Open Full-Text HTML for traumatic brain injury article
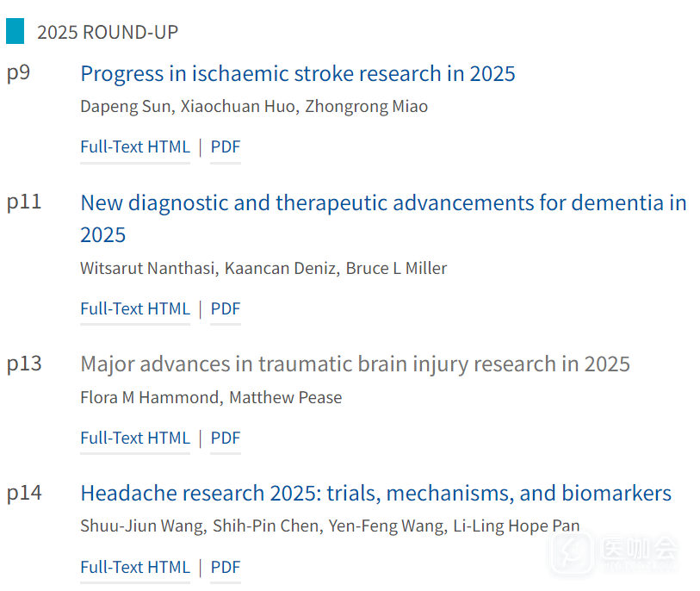Screen dimensions: 700x591 135,438
